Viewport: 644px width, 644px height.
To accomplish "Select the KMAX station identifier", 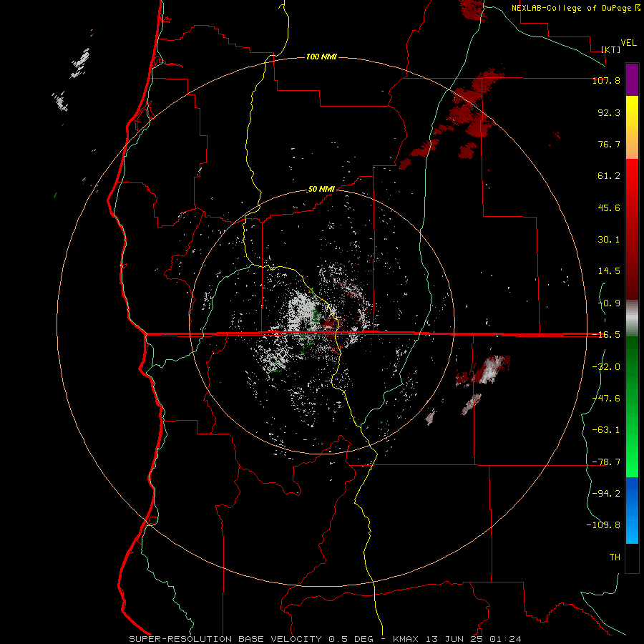I will pos(407,639).
